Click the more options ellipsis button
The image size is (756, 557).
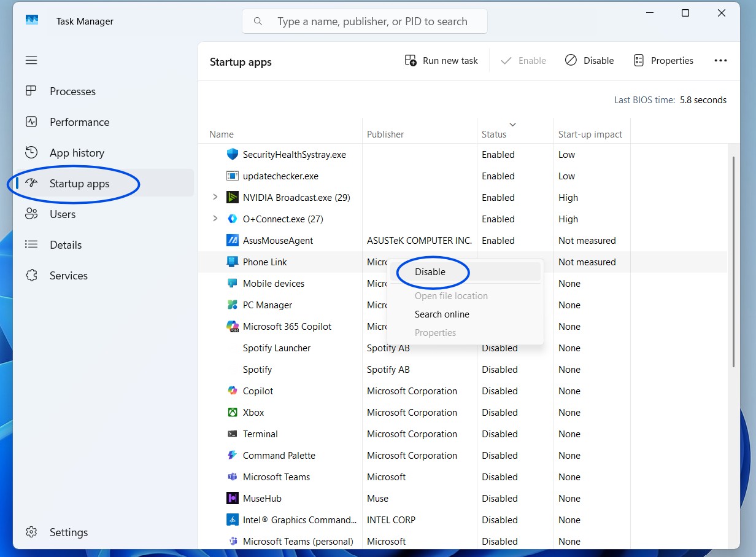tap(720, 61)
